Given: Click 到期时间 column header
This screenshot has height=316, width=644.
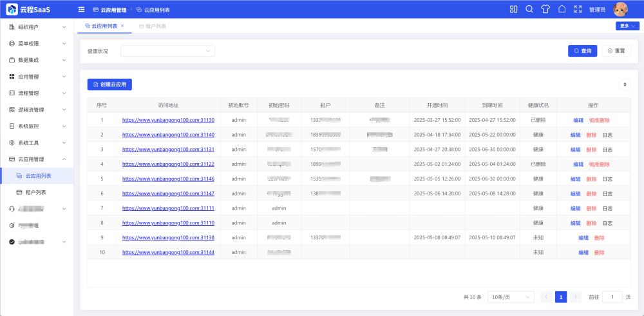Looking at the screenshot, I should click(493, 105).
